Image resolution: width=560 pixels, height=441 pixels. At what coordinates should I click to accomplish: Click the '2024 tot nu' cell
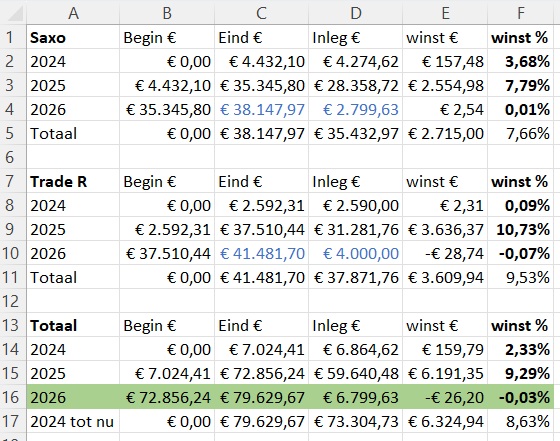coord(73,421)
